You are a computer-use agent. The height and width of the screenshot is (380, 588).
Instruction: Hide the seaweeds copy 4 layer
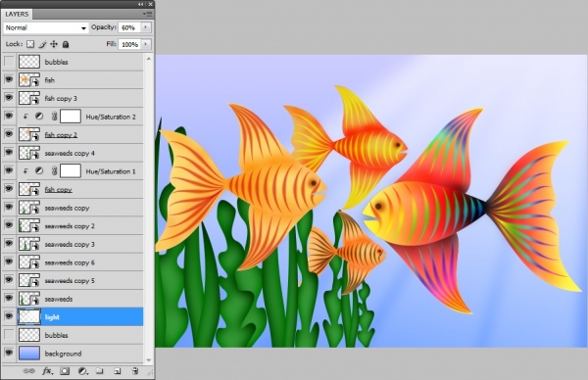[9, 152]
